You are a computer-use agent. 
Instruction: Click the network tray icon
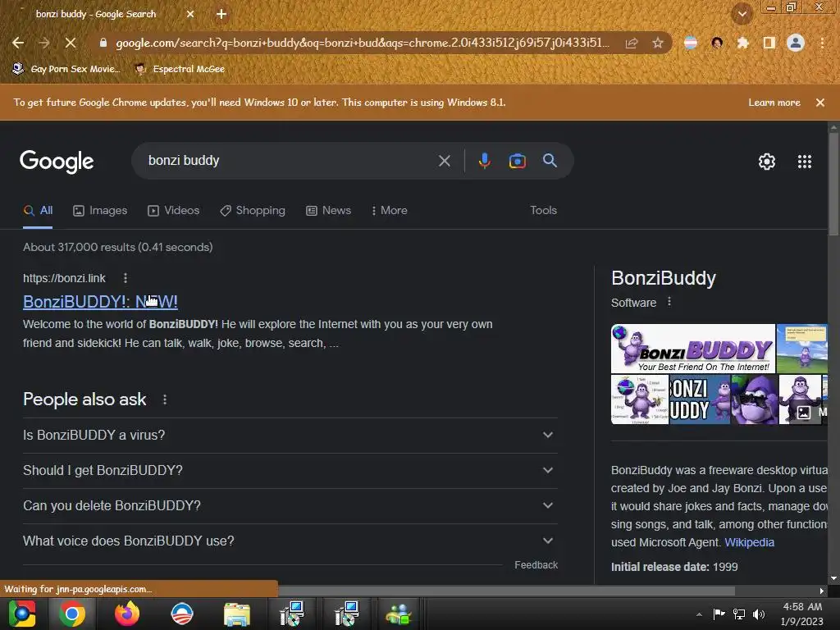coord(739,614)
